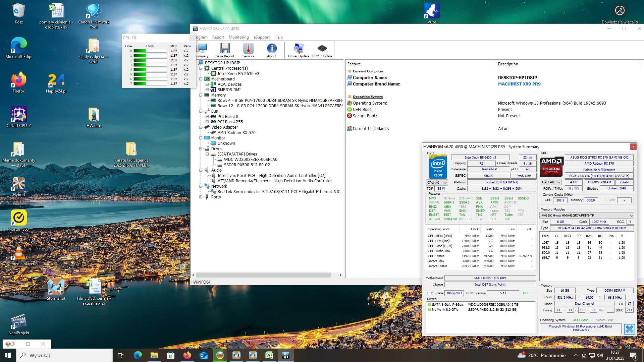Viewport: 644px width, 362px height.
Task: Click the Core 3 clock bar in CPU #0 window
Action: point(150,65)
